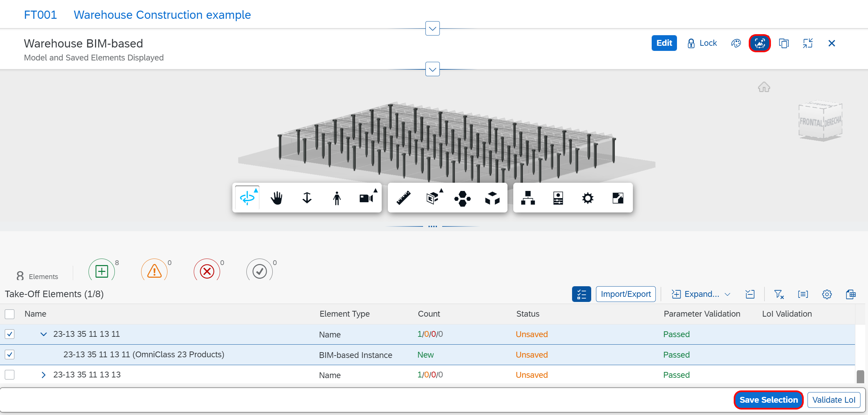Open viewer Settings gear
The image size is (868, 415).
(x=588, y=198)
